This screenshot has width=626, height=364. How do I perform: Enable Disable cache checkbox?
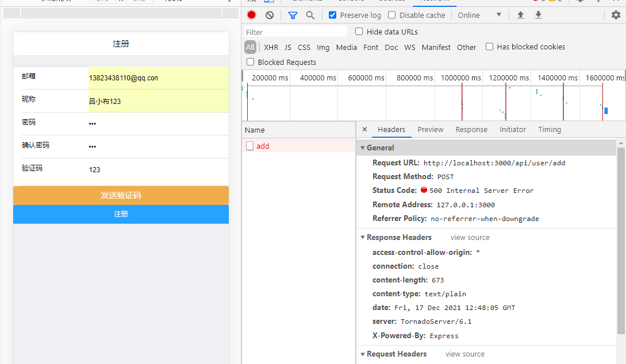[391, 15]
